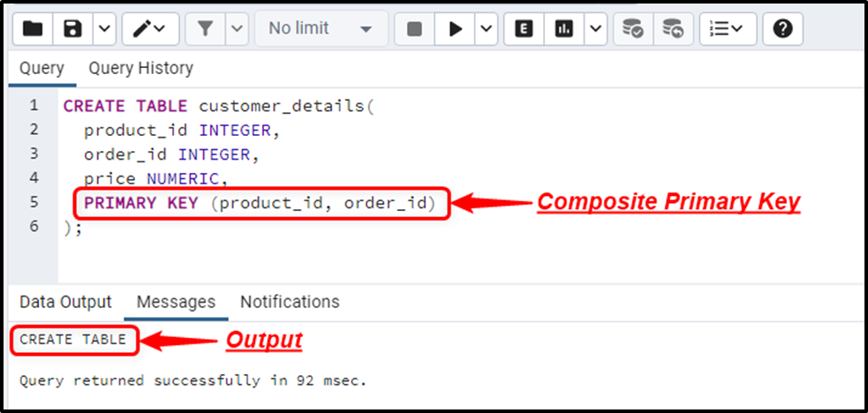868x413 pixels.
Task: Click line number 1 in gutter
Action: [34, 106]
